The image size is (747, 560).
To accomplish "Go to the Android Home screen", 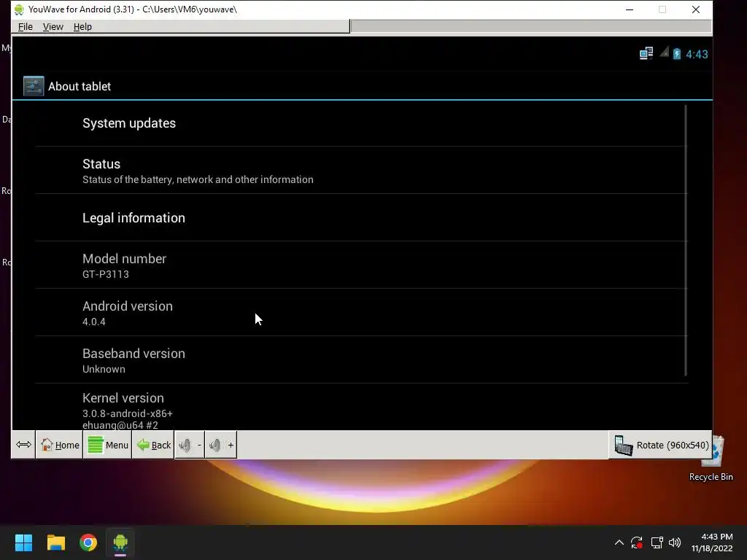I will pyautogui.click(x=60, y=445).
